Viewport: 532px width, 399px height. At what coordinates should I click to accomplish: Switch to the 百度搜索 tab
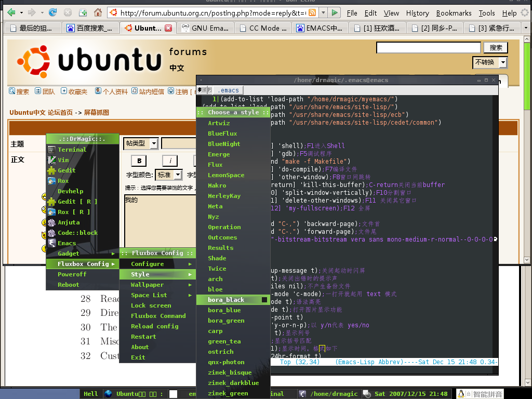click(x=90, y=28)
